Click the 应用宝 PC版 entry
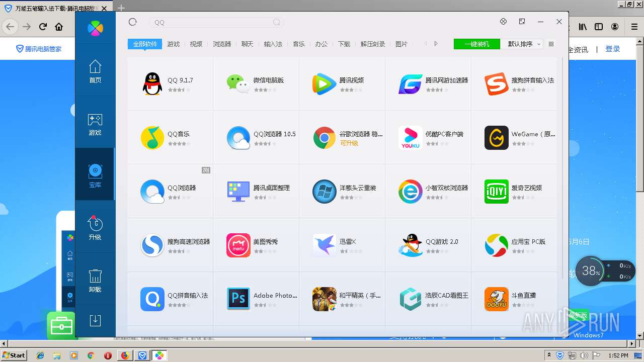This screenshot has width=644, height=362. tap(514, 245)
